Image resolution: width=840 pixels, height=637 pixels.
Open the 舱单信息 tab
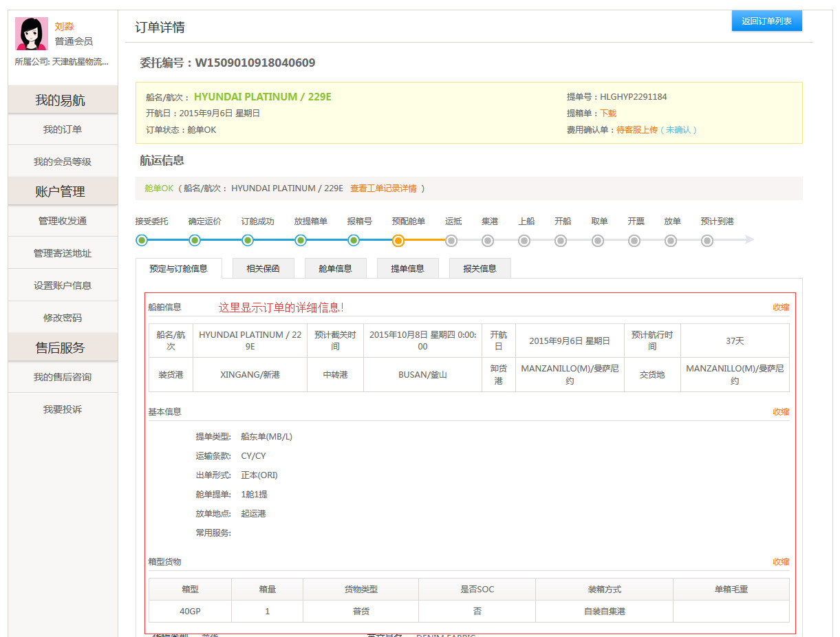point(335,268)
